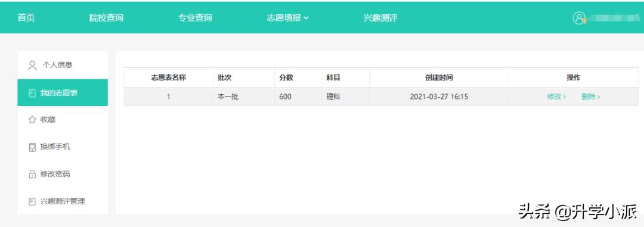Click the 操作 column header
Viewport: 644px width, 227px height.
[x=574, y=77]
